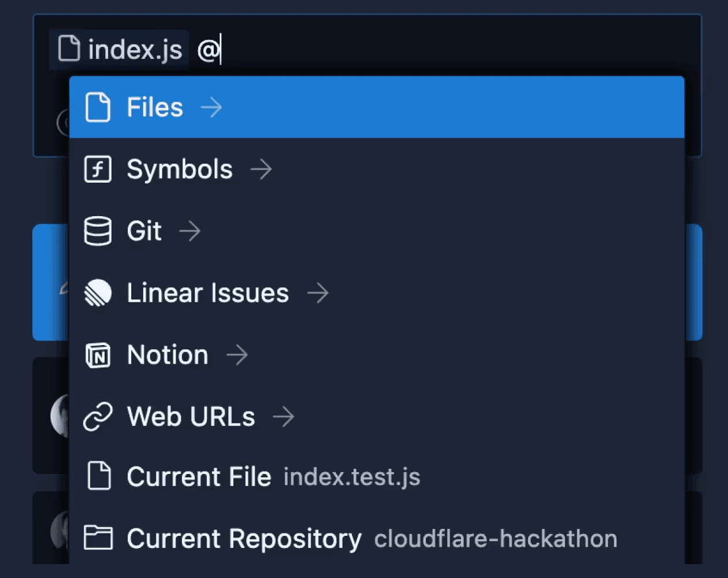Open the Notion submenu arrow

(237, 355)
